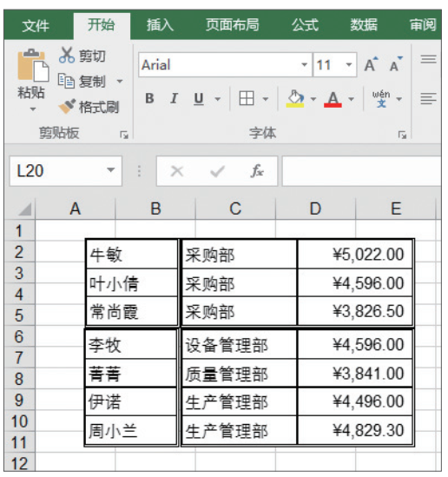Click the formula bar cancel X
The image size is (448, 477).
pyautogui.click(x=177, y=171)
